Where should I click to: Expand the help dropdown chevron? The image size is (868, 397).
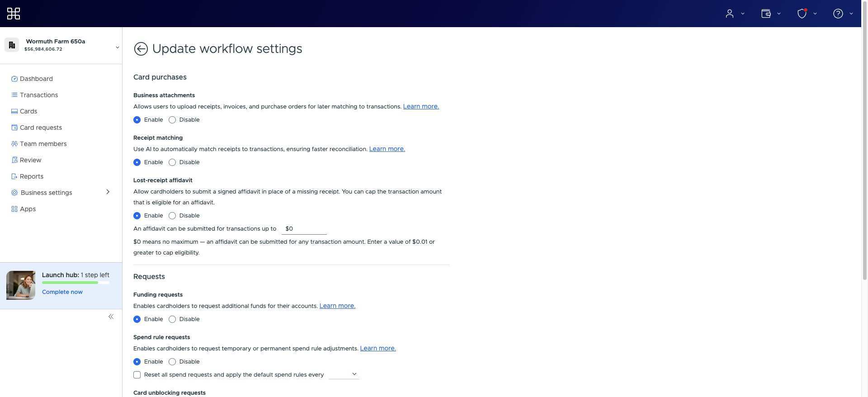tap(851, 14)
